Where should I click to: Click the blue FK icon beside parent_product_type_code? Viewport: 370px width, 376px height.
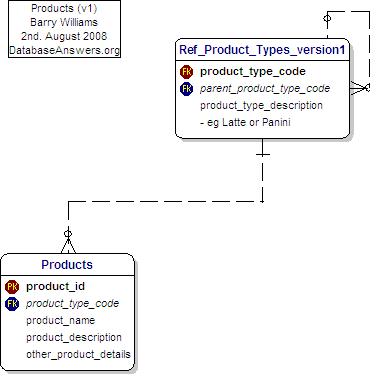pyautogui.click(x=186, y=89)
